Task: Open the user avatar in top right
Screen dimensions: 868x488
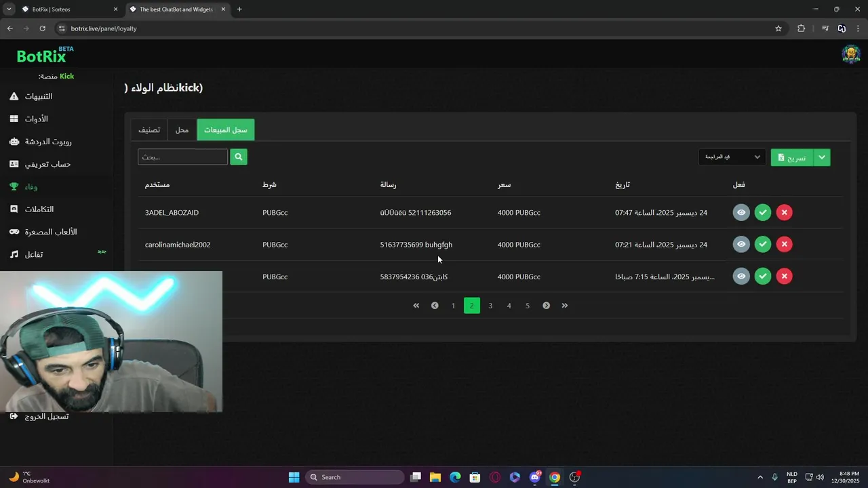Action: click(851, 54)
